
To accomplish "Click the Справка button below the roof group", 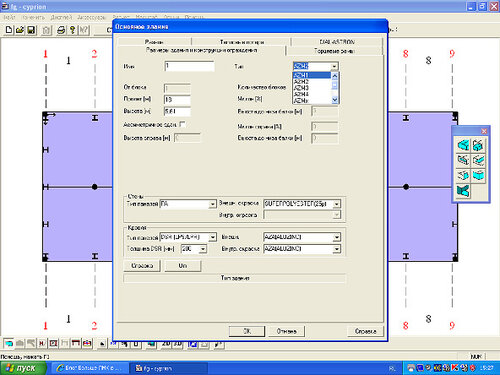I will point(142,266).
